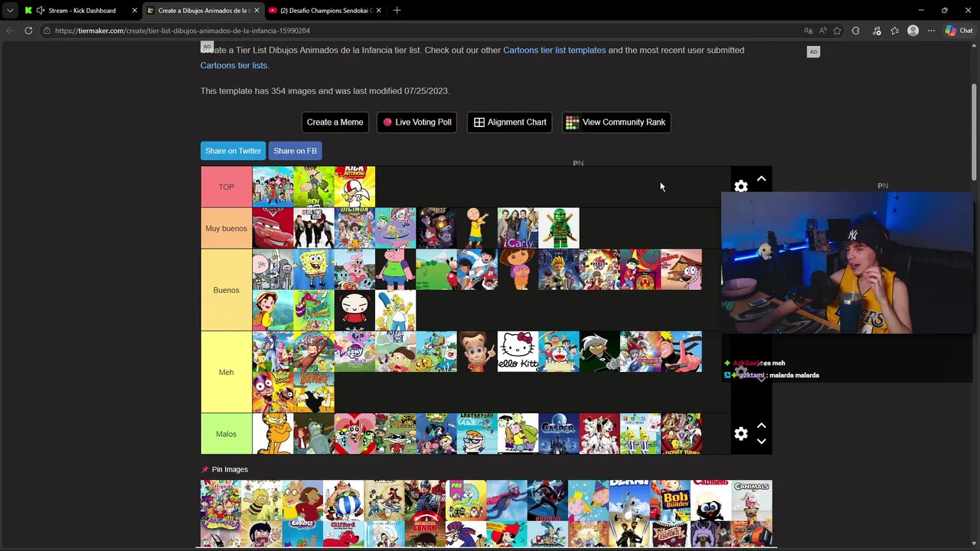Open the browser profile avatar
The image size is (980, 551).
coord(913,31)
